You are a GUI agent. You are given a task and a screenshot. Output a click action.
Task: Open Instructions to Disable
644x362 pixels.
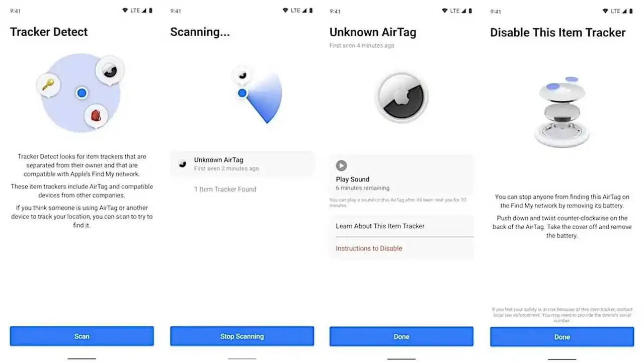pyautogui.click(x=401, y=248)
